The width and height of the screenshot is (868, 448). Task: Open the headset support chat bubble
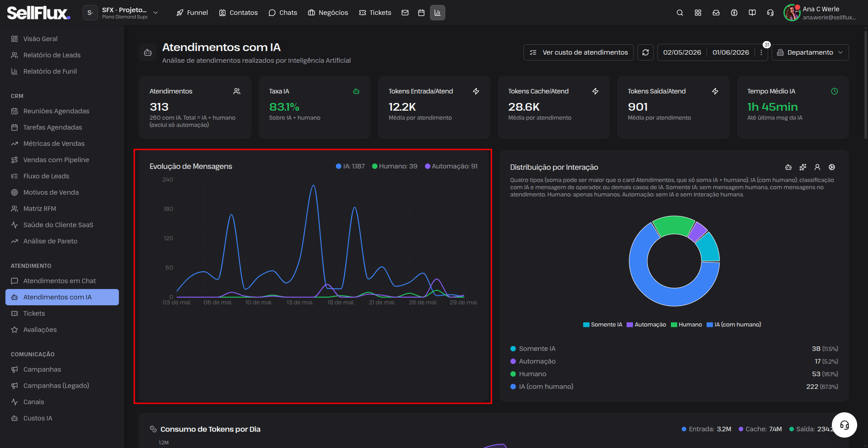(x=844, y=425)
